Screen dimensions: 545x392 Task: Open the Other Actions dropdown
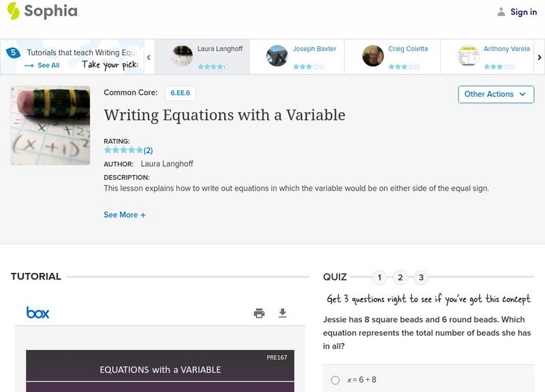point(495,94)
